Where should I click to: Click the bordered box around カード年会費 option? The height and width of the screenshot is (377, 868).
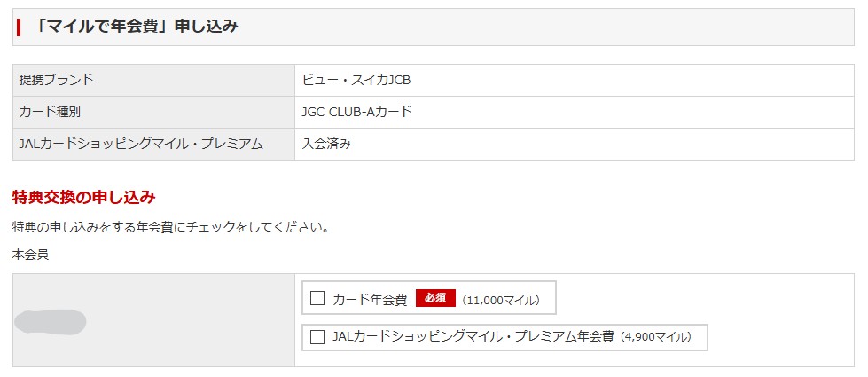coord(429,298)
